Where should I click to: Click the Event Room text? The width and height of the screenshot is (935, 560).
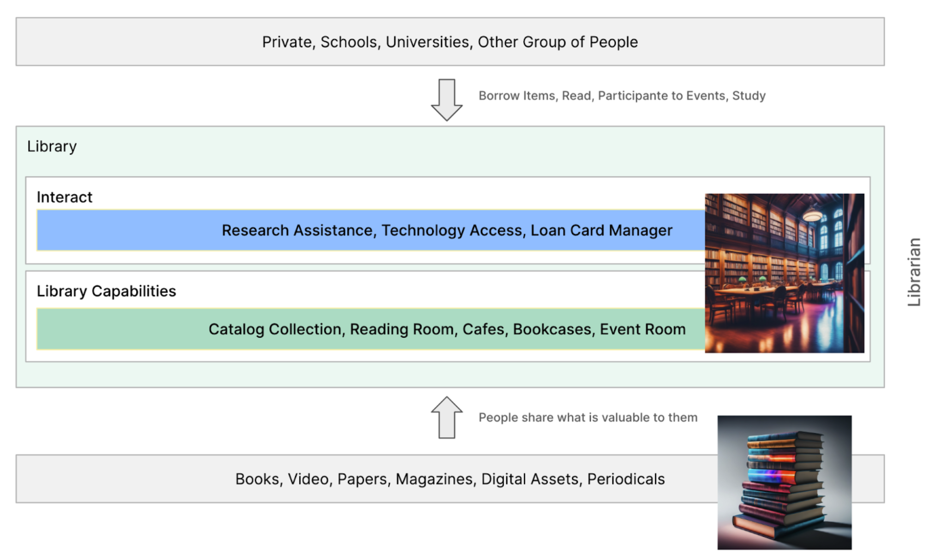point(642,329)
